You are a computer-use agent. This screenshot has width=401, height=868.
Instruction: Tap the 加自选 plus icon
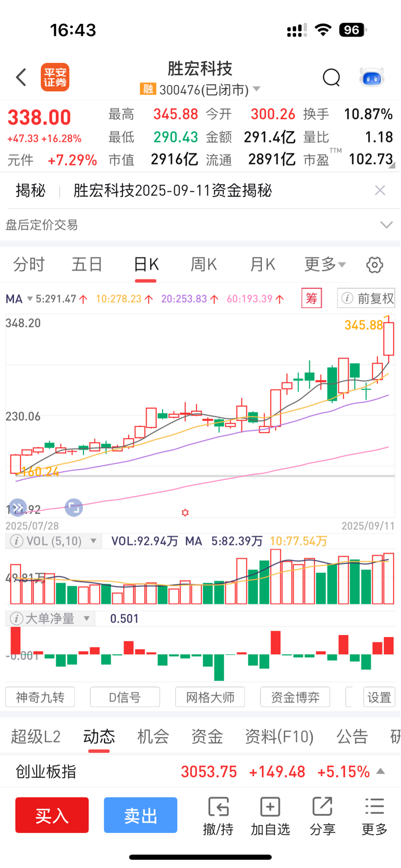(270, 807)
